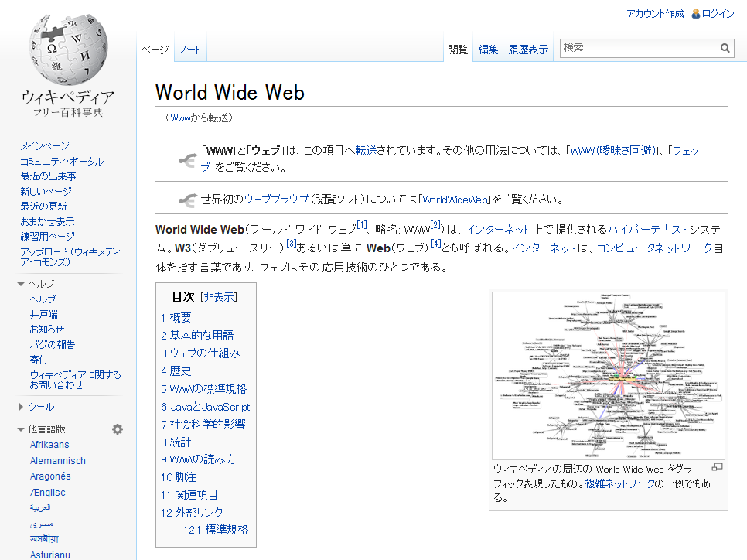The height and width of the screenshot is (560, 747).
Task: Jump to subsection 12.1 標準規格
Action: (x=216, y=530)
